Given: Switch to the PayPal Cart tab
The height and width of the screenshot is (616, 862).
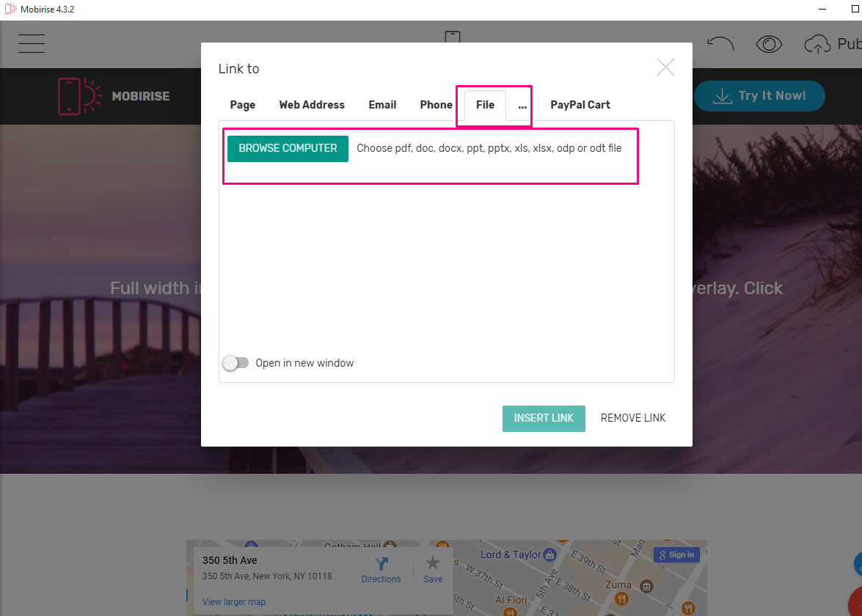Looking at the screenshot, I should click(x=580, y=105).
